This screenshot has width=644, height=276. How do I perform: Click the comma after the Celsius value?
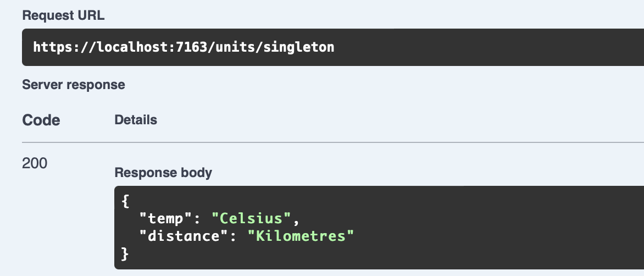tap(297, 219)
